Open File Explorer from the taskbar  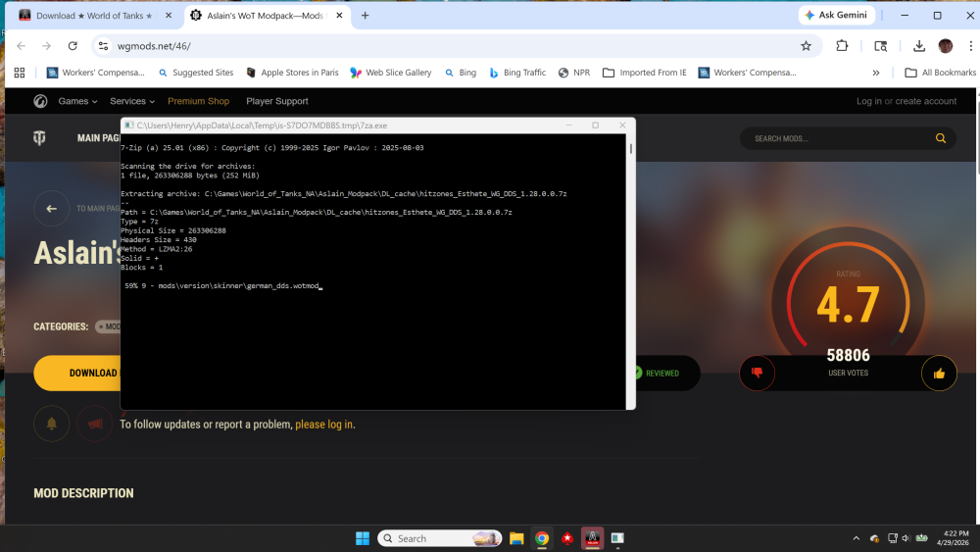[x=516, y=538]
